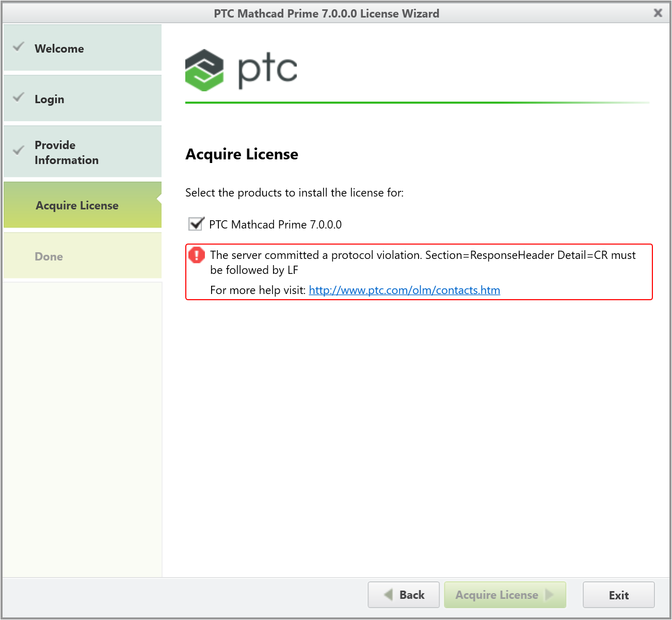Open the PTC contacts help link
The width and height of the screenshot is (672, 620).
(404, 290)
